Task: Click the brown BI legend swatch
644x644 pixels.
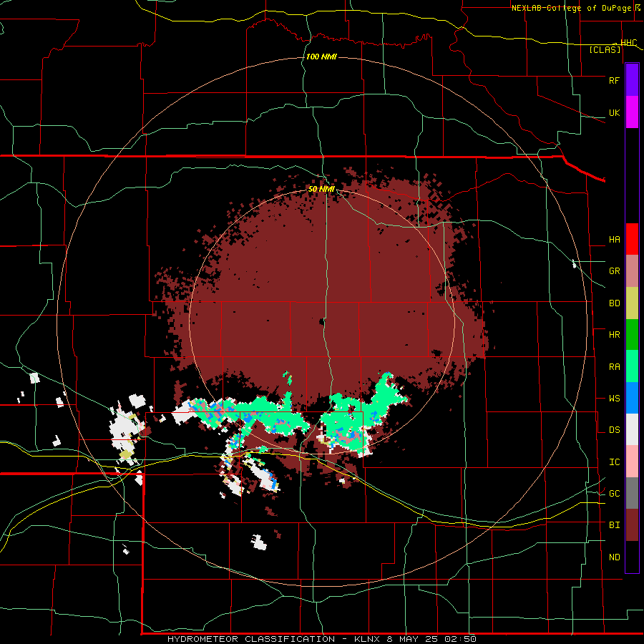Action: tap(632, 525)
